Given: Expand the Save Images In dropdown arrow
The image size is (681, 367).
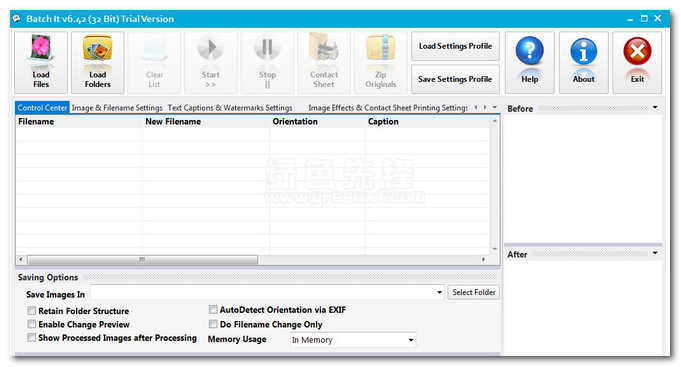Looking at the screenshot, I should tap(440, 292).
